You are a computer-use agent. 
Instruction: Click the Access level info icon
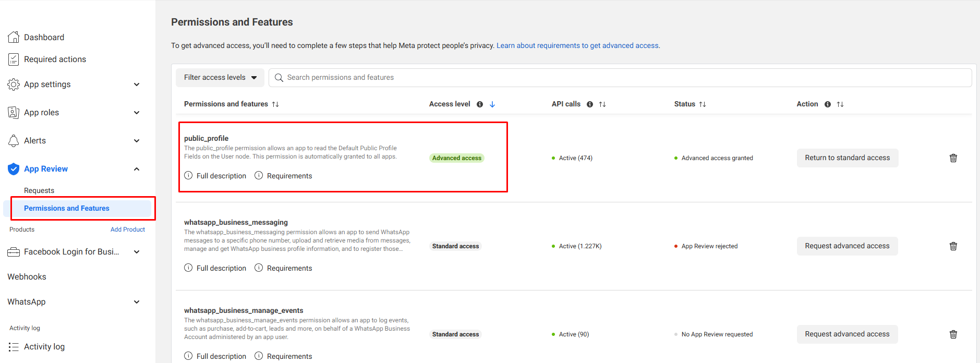click(480, 104)
